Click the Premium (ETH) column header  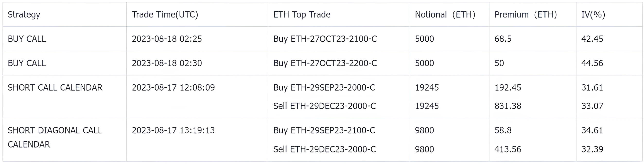tap(525, 15)
